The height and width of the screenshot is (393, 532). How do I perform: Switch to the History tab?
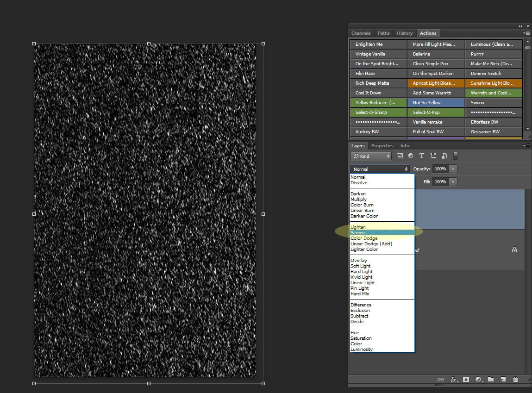(x=404, y=33)
